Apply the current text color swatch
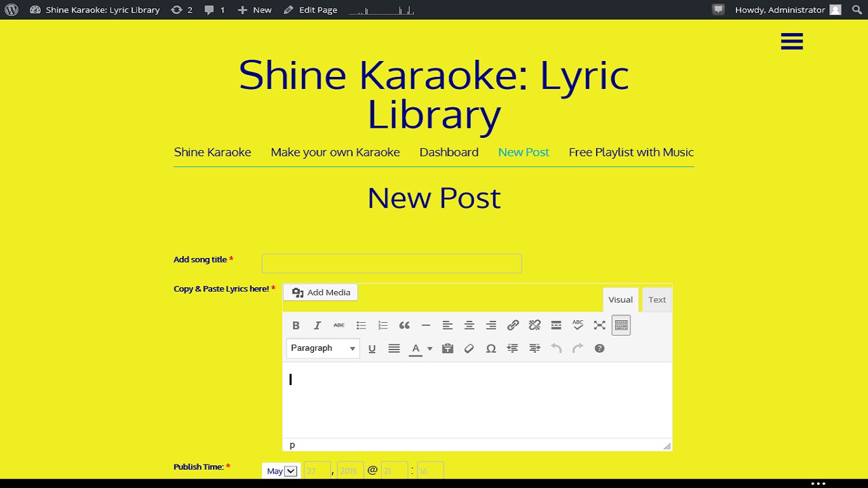 416,348
